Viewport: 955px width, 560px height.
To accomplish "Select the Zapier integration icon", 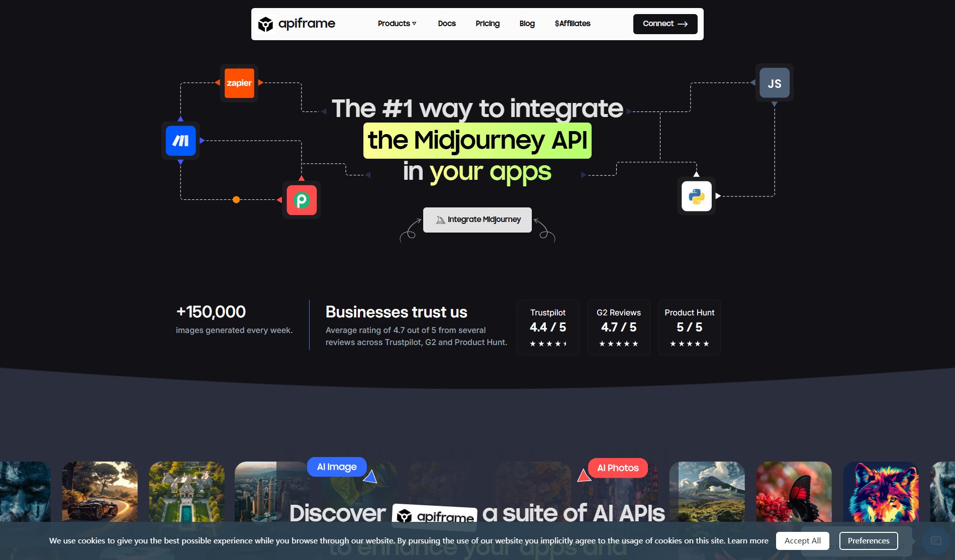I will (239, 83).
